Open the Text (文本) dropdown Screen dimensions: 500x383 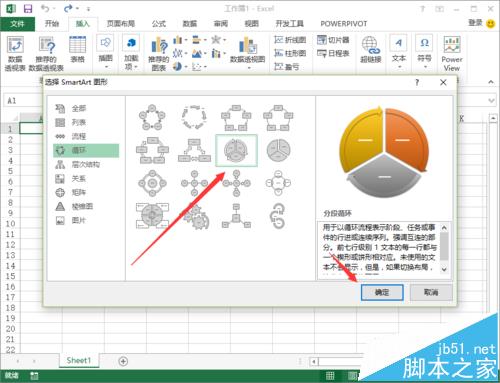399,52
